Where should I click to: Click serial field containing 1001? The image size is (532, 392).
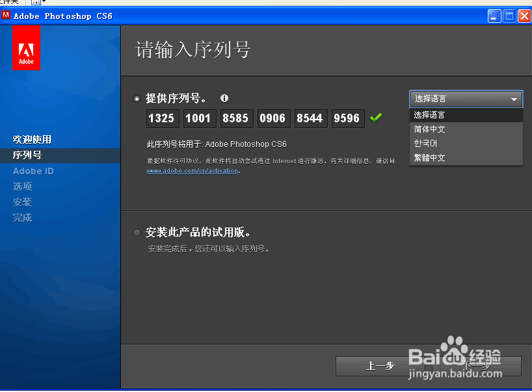pos(200,118)
